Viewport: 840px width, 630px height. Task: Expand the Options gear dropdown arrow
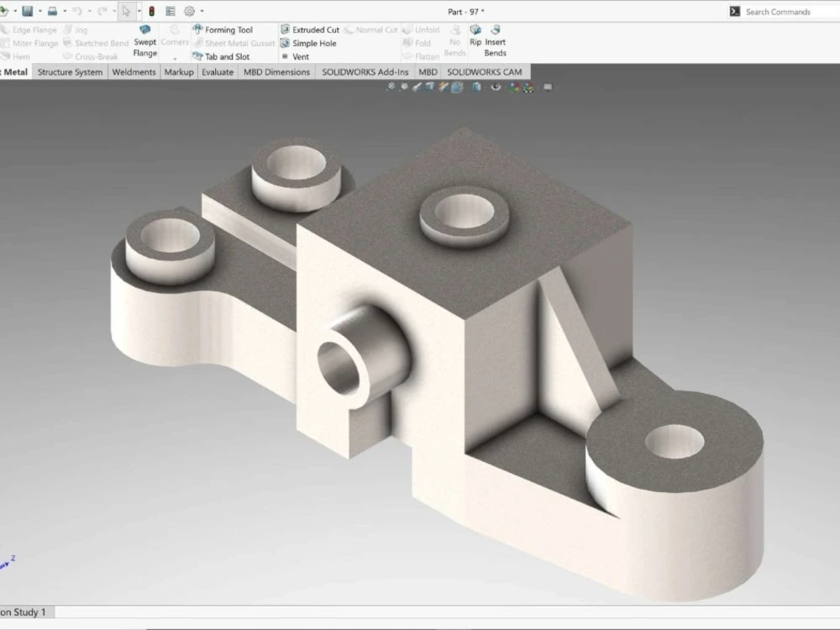pyautogui.click(x=202, y=11)
